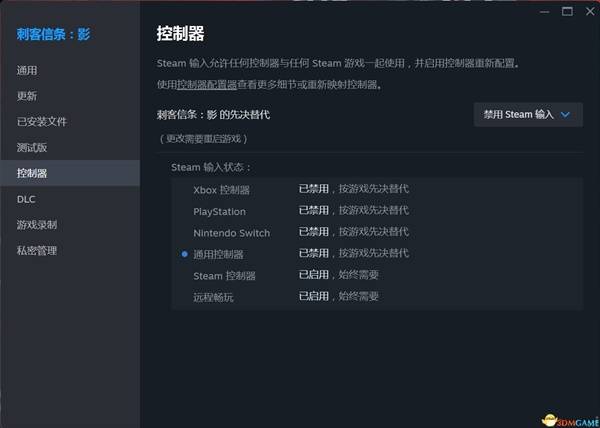This screenshot has width=600, height=428.
Task: Open the 私密管理 section
Action: (x=70, y=251)
